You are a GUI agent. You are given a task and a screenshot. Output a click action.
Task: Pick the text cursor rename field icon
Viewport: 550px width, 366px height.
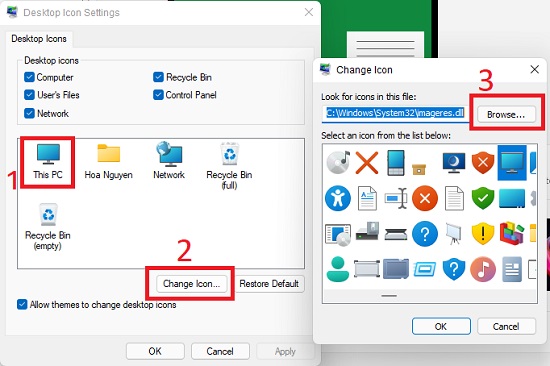[396, 198]
